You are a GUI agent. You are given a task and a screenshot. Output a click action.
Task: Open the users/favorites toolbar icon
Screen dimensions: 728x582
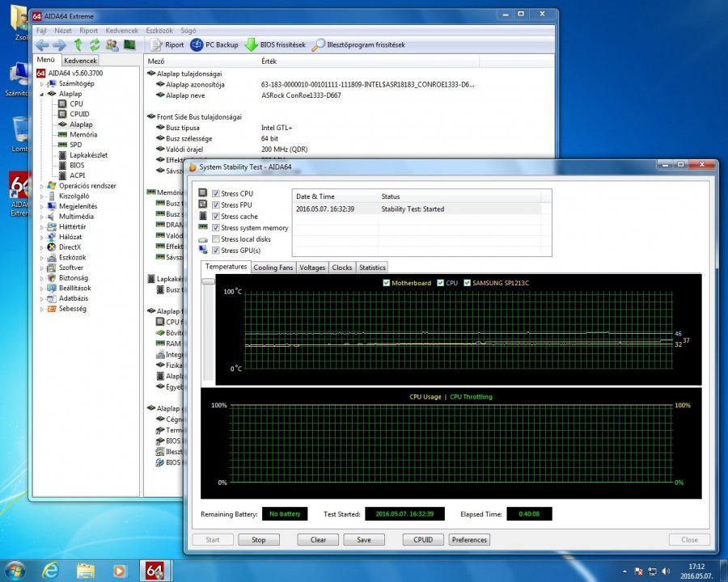112,45
